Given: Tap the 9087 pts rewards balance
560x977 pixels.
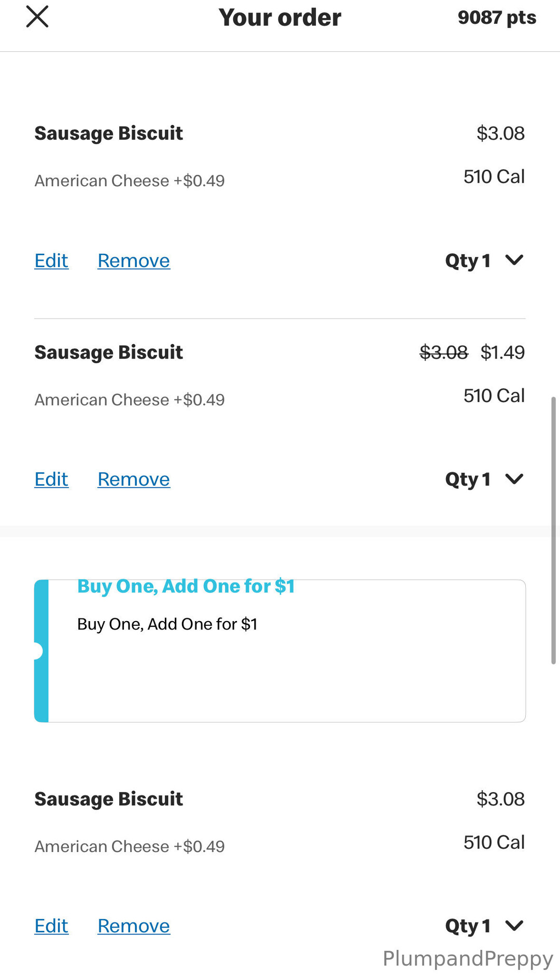Looking at the screenshot, I should pyautogui.click(x=496, y=18).
